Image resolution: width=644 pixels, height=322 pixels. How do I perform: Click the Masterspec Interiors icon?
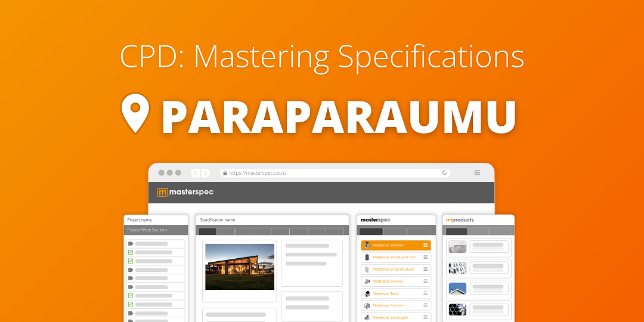(367, 305)
